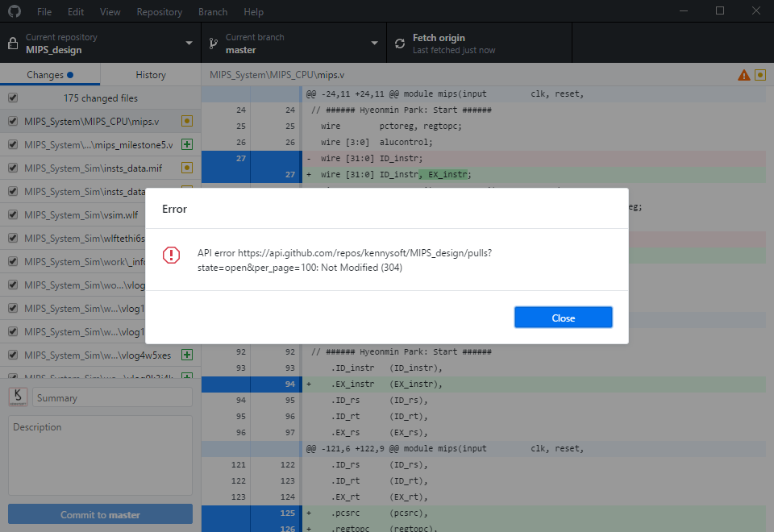Uncheck the vsim.wlf changed file
The height and width of the screenshot is (532, 774).
point(12,214)
